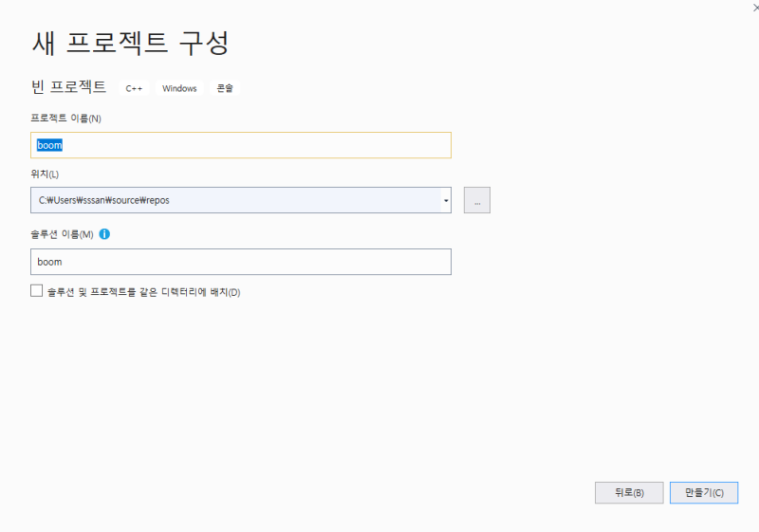Click the solution name info icon

coord(104,234)
